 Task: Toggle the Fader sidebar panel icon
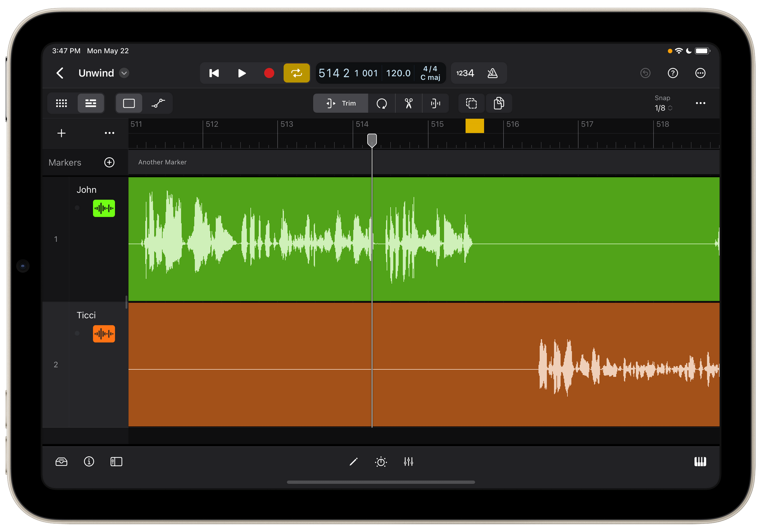[116, 462]
